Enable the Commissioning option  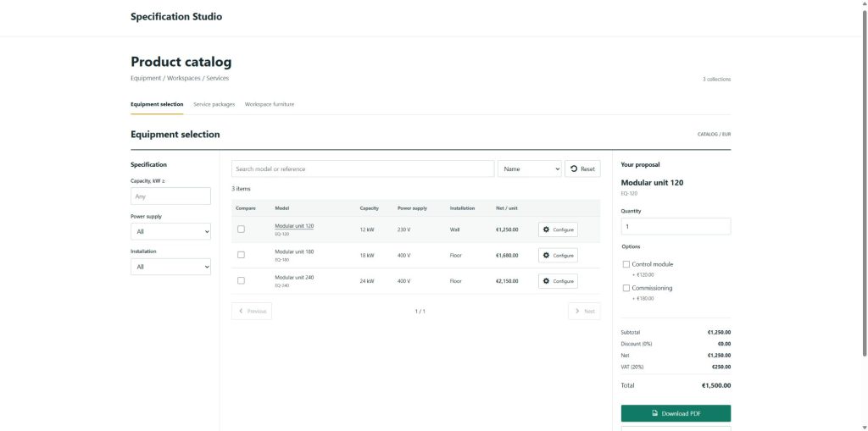tap(626, 288)
